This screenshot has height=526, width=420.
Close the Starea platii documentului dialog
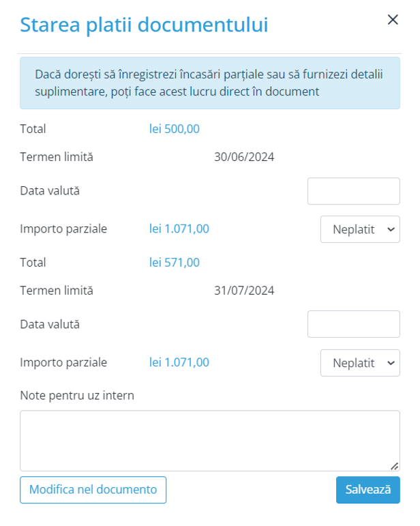[393, 20]
